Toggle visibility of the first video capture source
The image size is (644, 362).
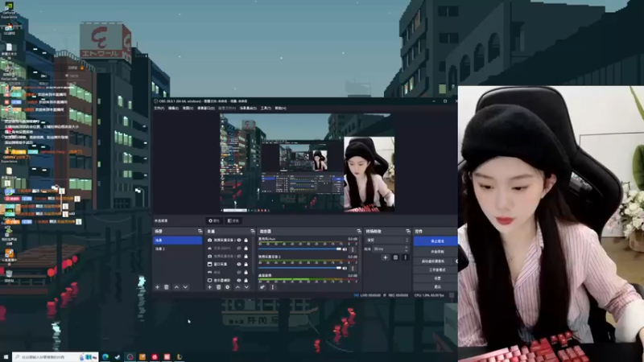click(x=239, y=240)
